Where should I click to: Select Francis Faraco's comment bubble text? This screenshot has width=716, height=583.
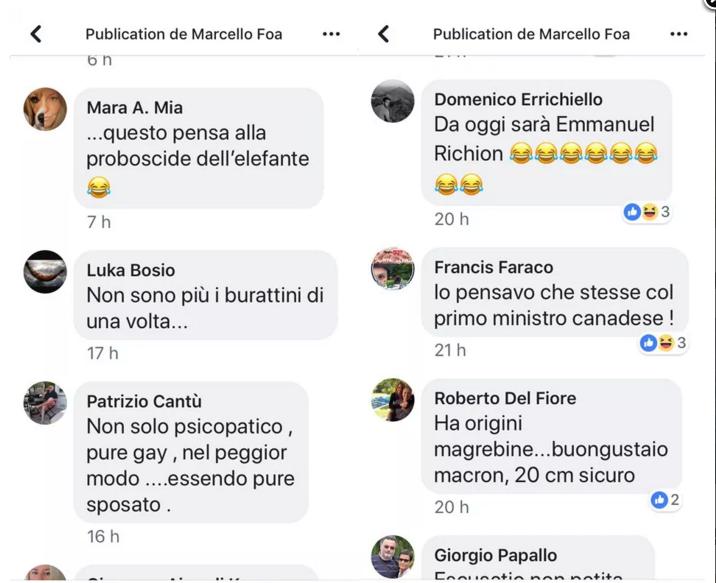tap(554, 305)
